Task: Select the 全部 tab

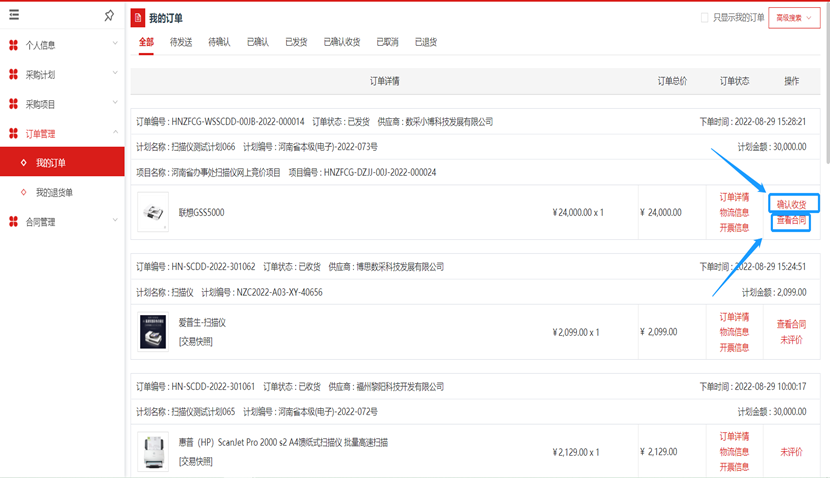Action: tap(146, 42)
